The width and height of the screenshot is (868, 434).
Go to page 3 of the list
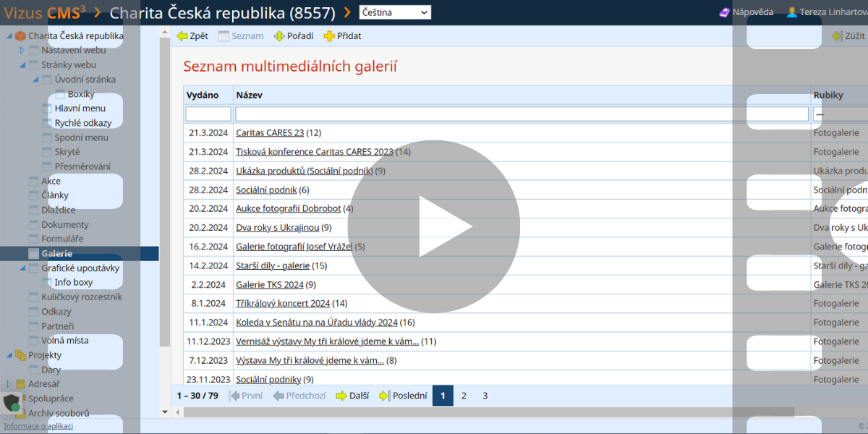point(485,396)
